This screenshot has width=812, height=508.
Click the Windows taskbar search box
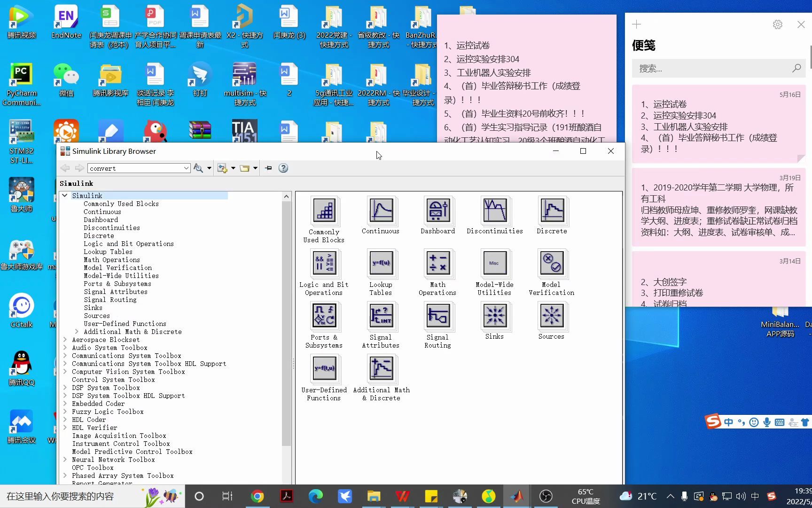coord(92,496)
